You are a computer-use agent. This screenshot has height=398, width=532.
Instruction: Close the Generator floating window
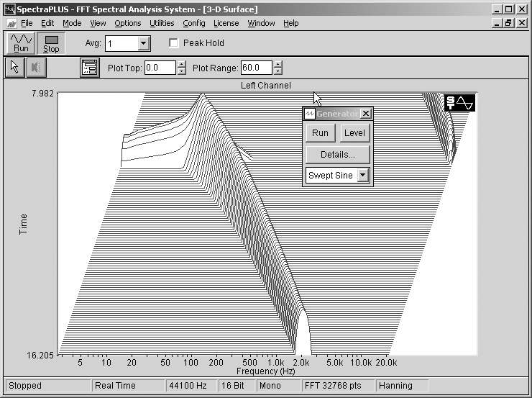[x=365, y=114]
